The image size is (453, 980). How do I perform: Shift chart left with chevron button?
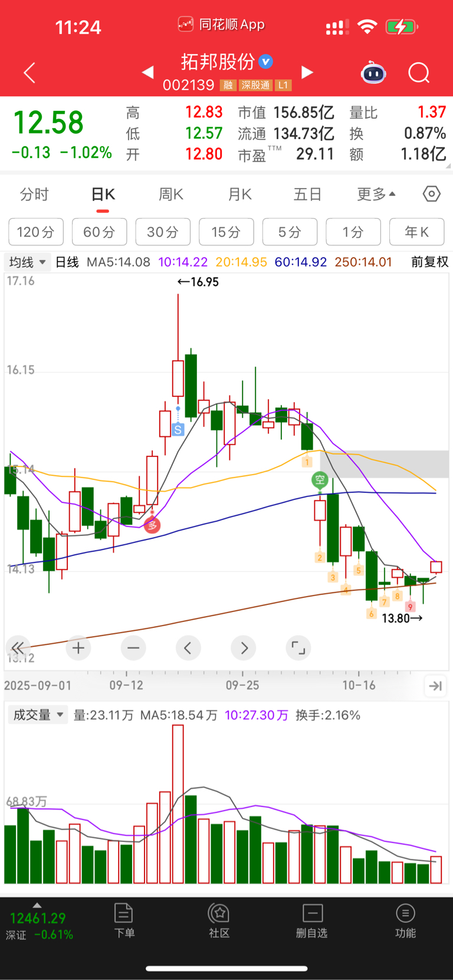[x=188, y=648]
